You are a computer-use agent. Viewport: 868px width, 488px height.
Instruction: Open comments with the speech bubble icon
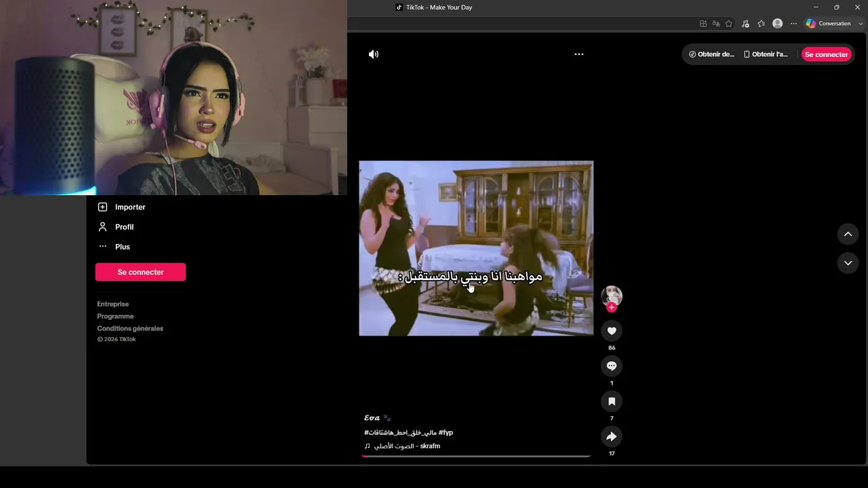coord(612,366)
